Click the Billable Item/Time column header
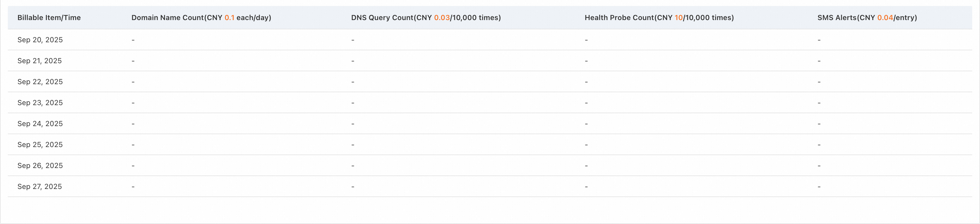 pos(49,17)
